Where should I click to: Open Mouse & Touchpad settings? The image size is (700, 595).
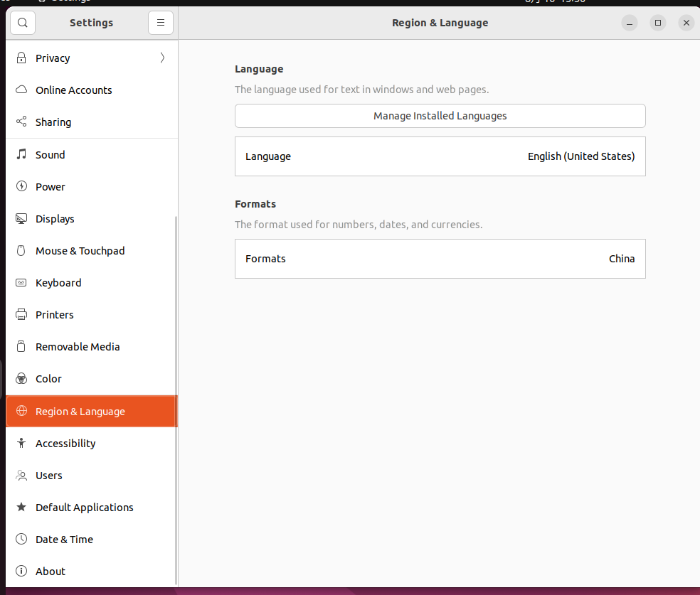tap(80, 251)
